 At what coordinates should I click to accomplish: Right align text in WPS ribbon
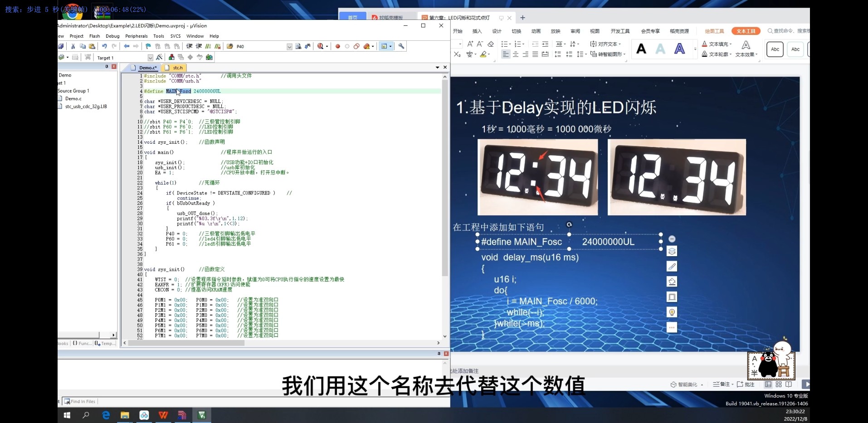point(526,54)
